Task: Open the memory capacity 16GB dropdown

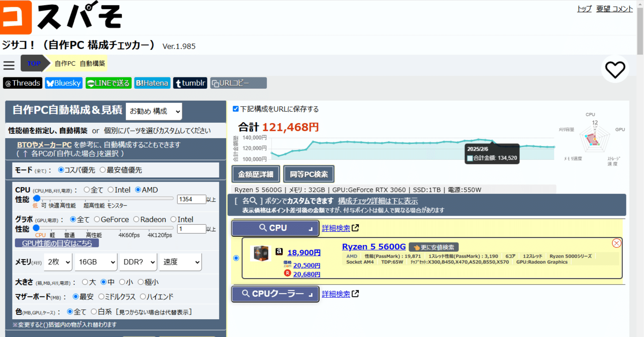Action: 95,261
